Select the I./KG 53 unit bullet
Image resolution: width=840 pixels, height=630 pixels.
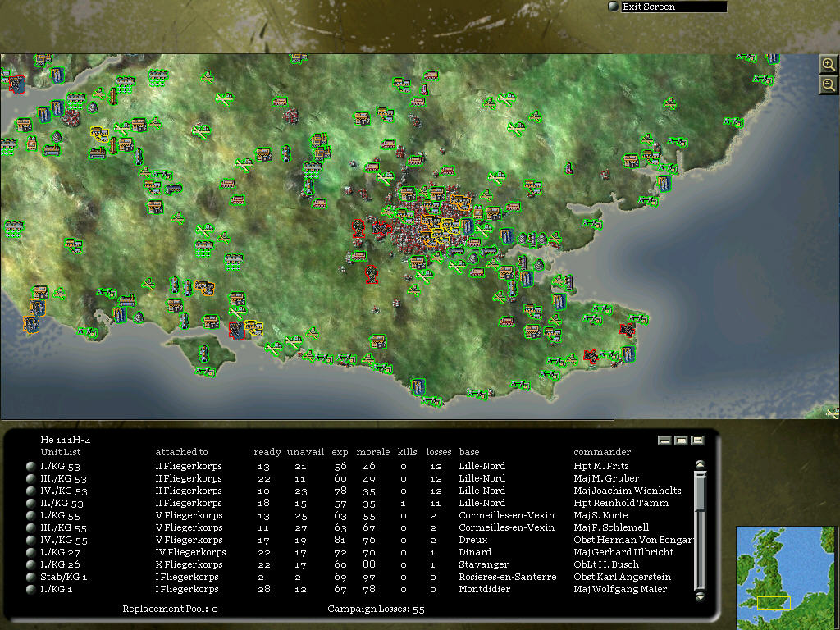coord(31,466)
